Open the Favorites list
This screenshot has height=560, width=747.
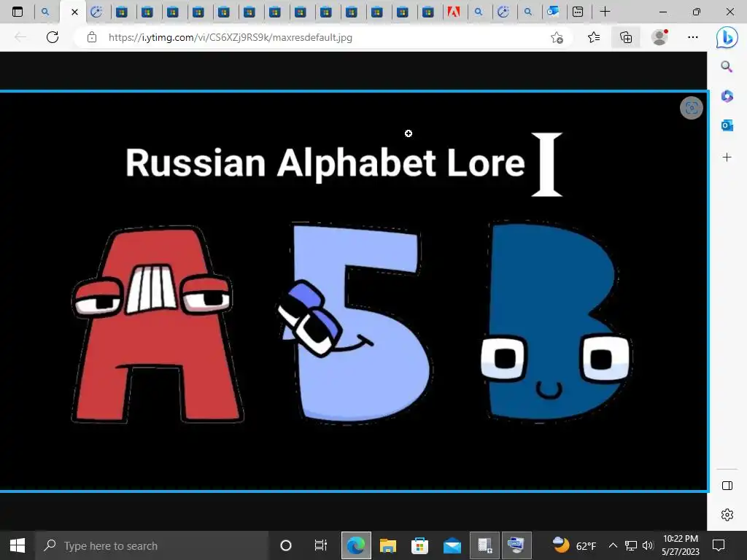[594, 37]
